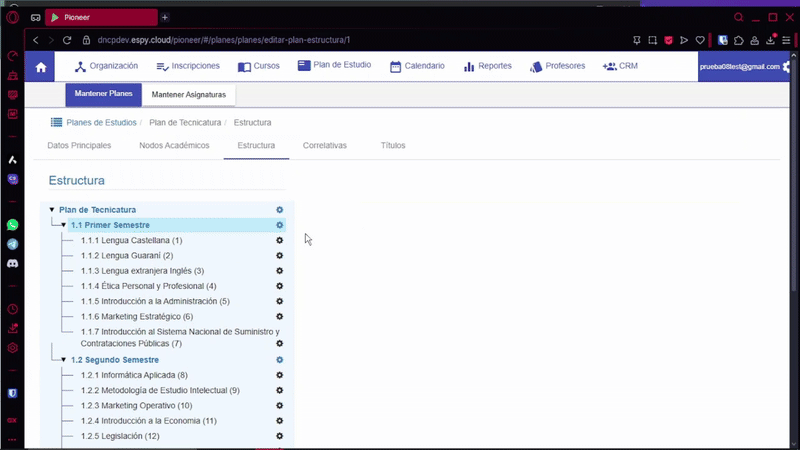The height and width of the screenshot is (450, 800).
Task: Go to Planes de Estudios breadcrumb link
Action: click(x=100, y=123)
